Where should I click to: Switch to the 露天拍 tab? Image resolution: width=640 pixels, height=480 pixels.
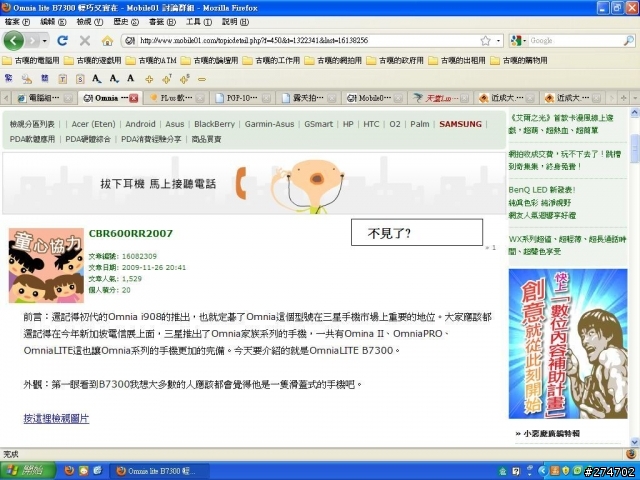(308, 98)
